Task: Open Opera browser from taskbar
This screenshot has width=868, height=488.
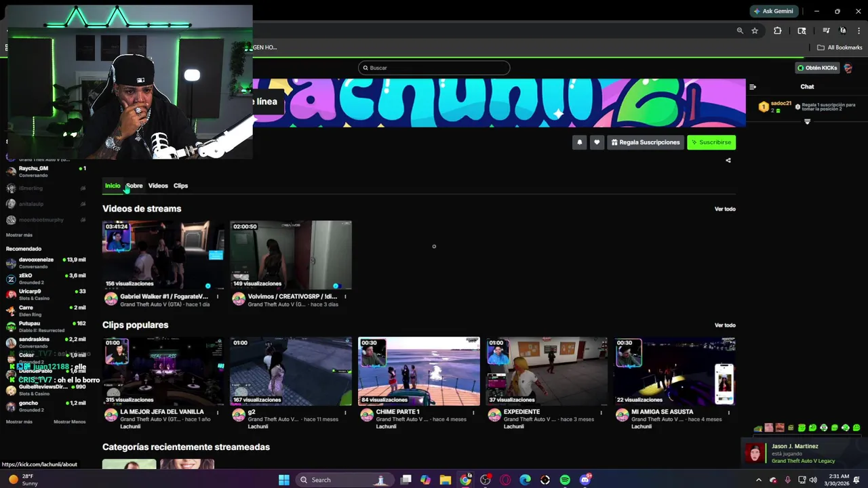Action: coord(505,480)
